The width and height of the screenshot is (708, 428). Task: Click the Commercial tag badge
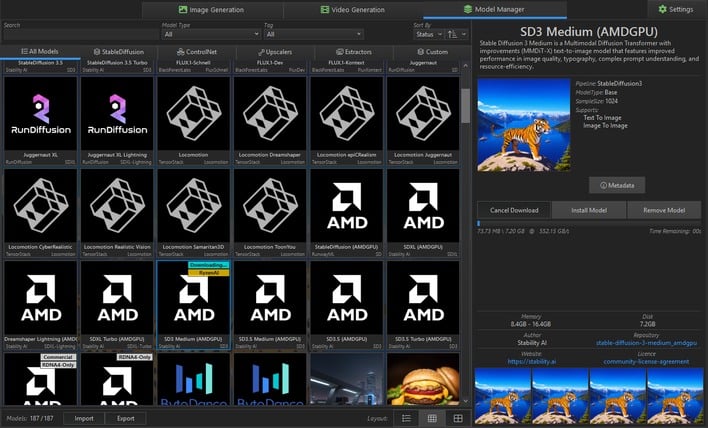pos(58,357)
